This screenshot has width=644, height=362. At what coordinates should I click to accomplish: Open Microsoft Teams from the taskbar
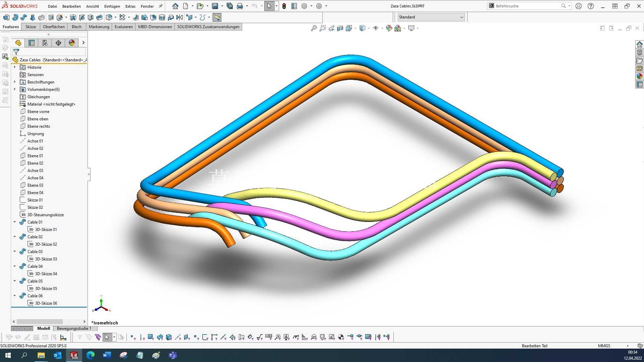coord(173,355)
